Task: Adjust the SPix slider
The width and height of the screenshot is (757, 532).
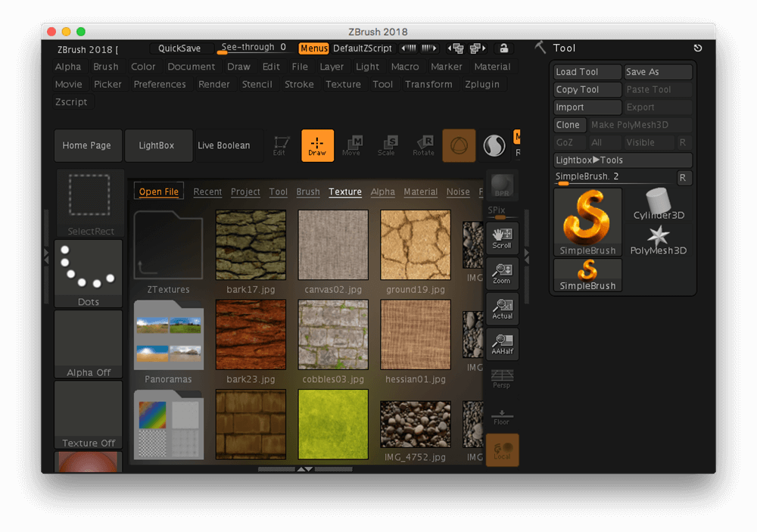Action: click(501, 212)
